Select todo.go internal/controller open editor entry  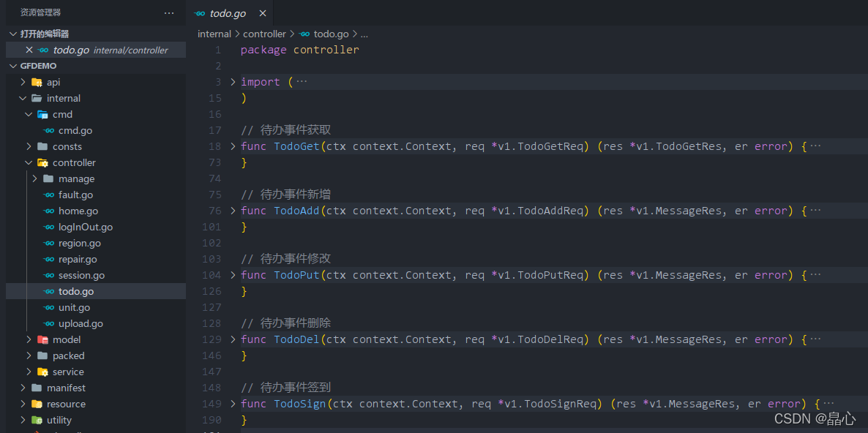click(96, 50)
